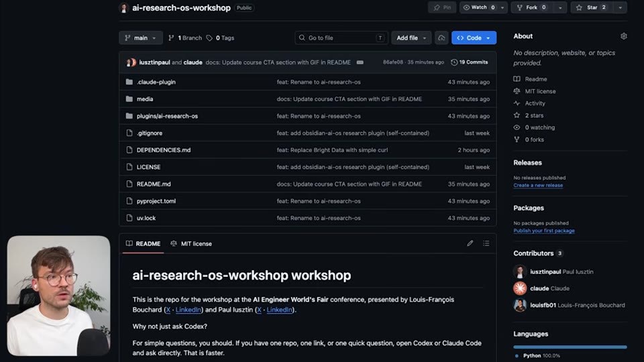
Task: Click the codespaces icon beside Add file
Action: click(441, 38)
